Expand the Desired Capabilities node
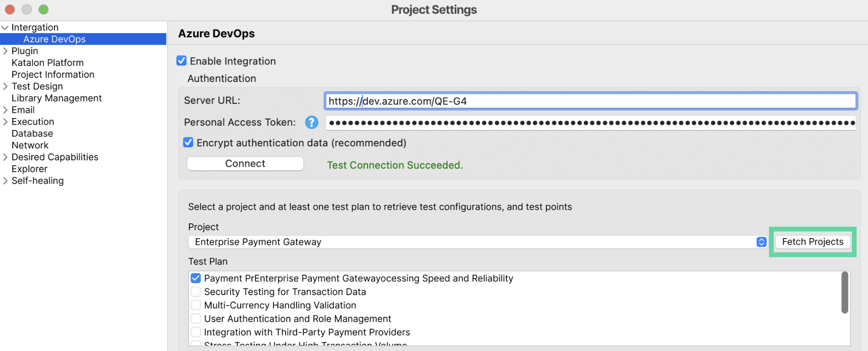This screenshot has width=868, height=351. [5, 157]
